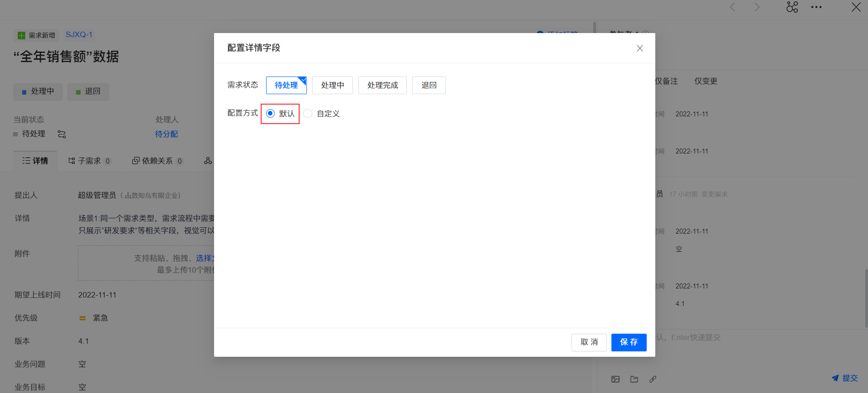Click the “全年销售额”数据 title
Image resolution: width=868 pixels, height=393 pixels.
click(66, 57)
